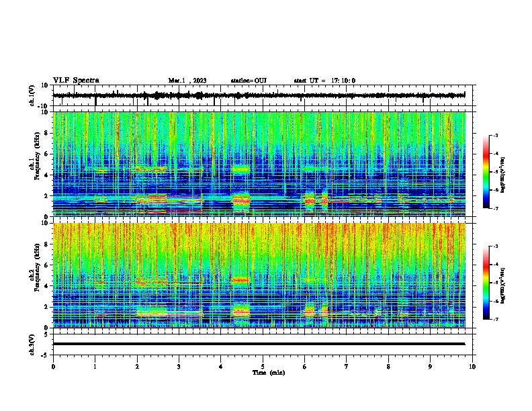
Task: Click the ch.1 spectrogram color scale bar
Action: [x=486, y=171]
